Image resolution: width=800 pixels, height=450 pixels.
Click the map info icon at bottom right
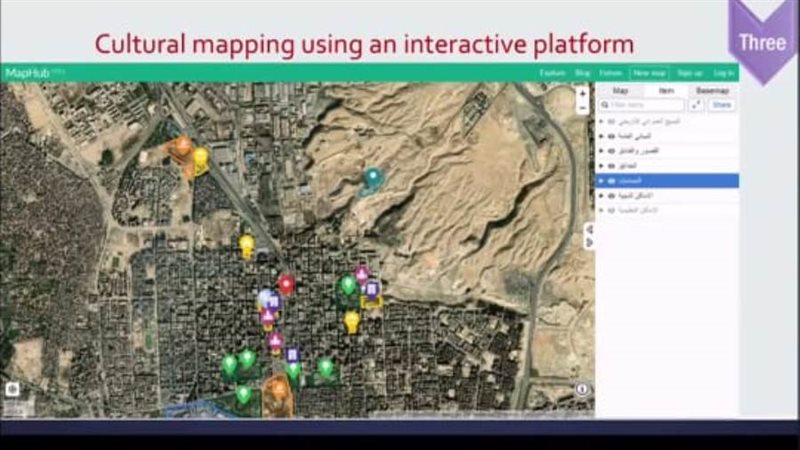tap(582, 390)
